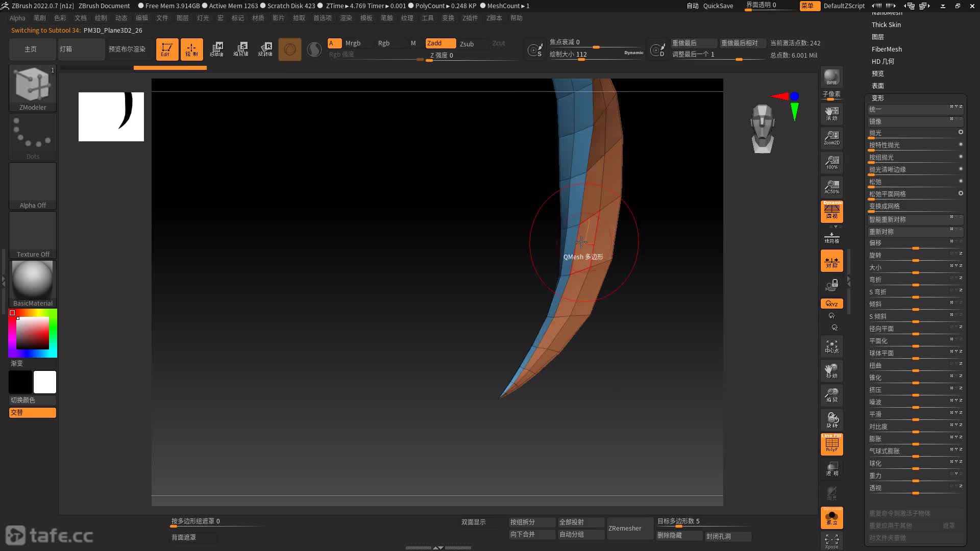Open the Alpha menu
This screenshot has width=980, height=551.
(x=17, y=18)
